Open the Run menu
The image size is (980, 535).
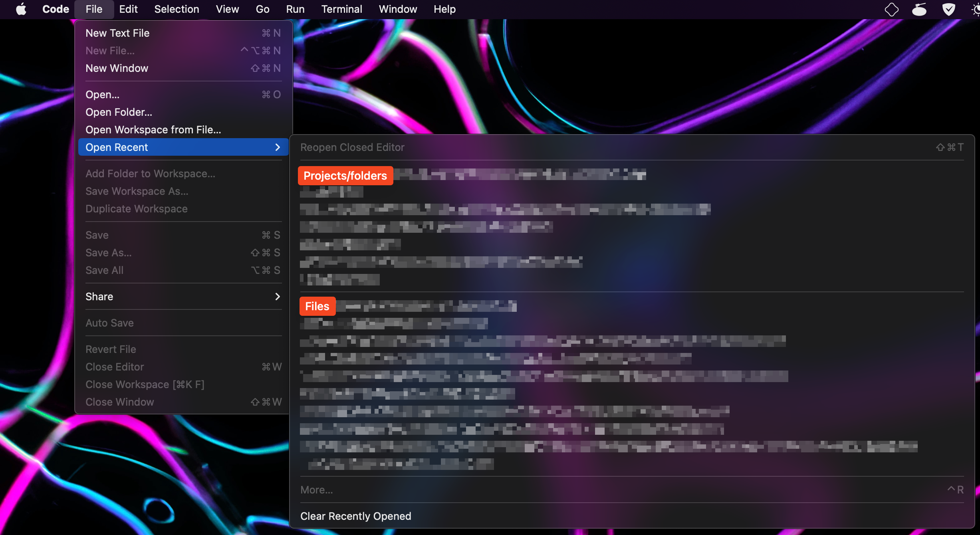[295, 9]
